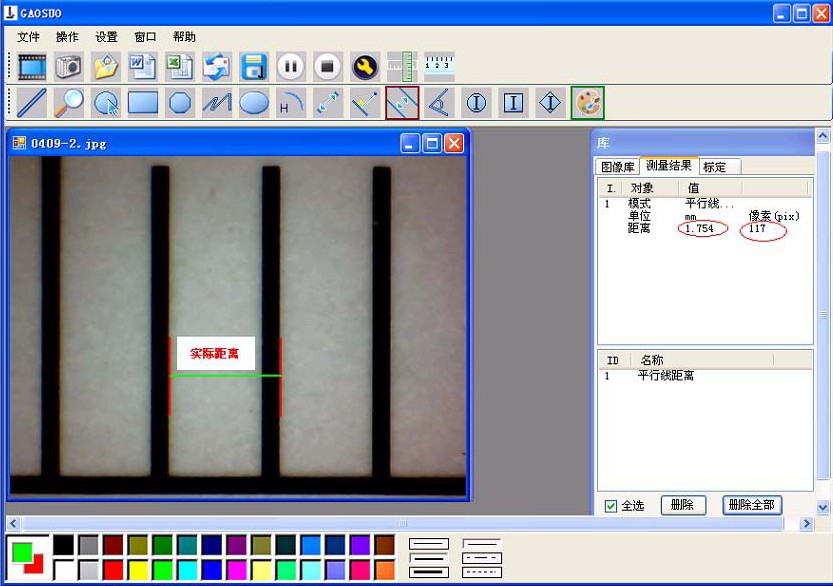The height and width of the screenshot is (586, 833).
Task: Click the 删除 button
Action: click(x=683, y=505)
